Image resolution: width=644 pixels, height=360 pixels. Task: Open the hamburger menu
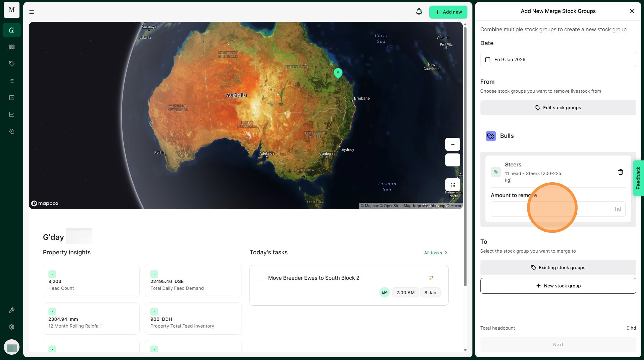click(x=32, y=12)
